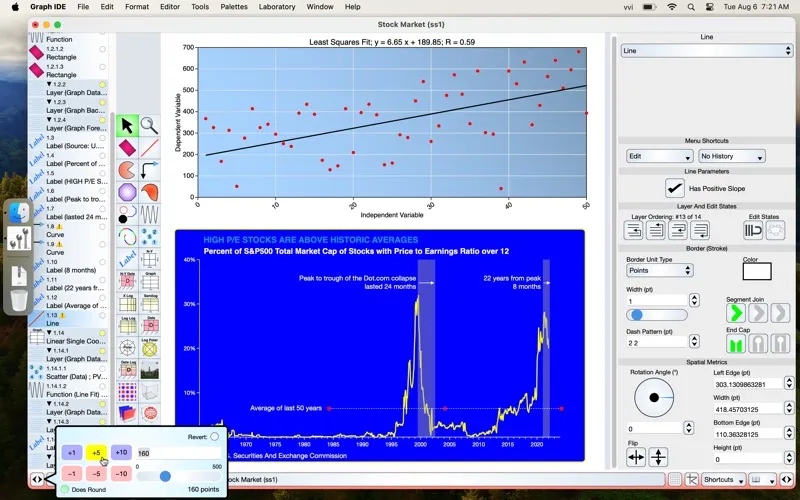The width and height of the screenshot is (800, 500).
Task: Click the Revert radio button
Action: 215,437
